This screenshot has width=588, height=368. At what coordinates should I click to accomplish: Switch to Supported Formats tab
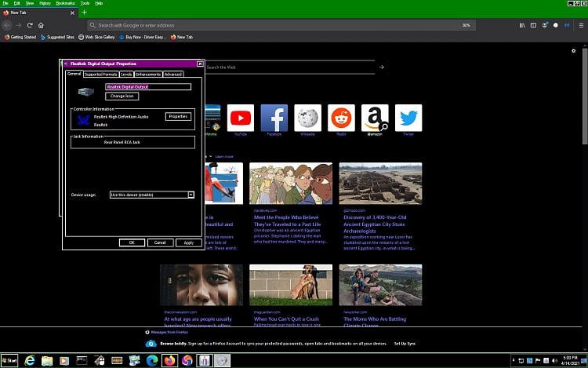point(100,75)
